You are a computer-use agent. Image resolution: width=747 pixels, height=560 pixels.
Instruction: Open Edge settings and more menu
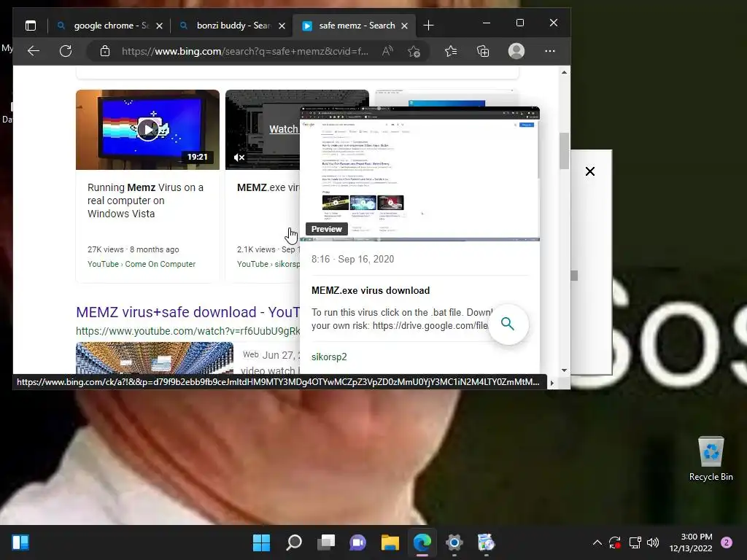(x=550, y=51)
